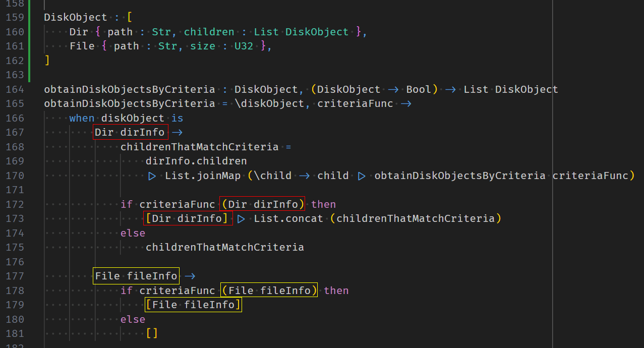
Task: Click the red-boxed "Dir dirInfo" pattern on line 167
Action: 131,132
